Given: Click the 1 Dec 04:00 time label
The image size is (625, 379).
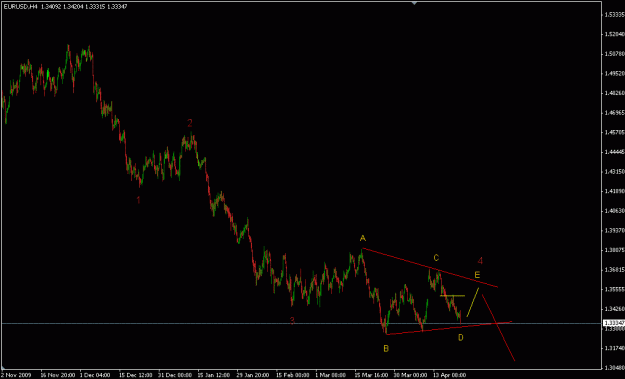Looking at the screenshot, I should point(95,375).
